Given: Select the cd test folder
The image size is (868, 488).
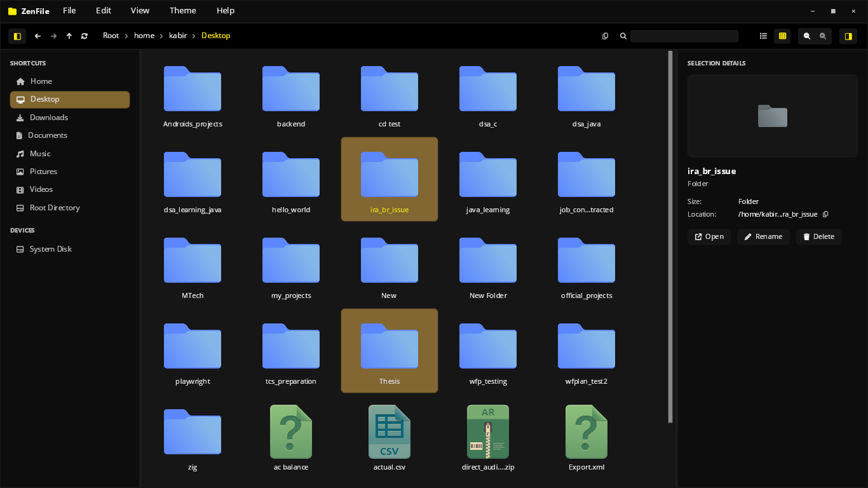Looking at the screenshot, I should [390, 94].
